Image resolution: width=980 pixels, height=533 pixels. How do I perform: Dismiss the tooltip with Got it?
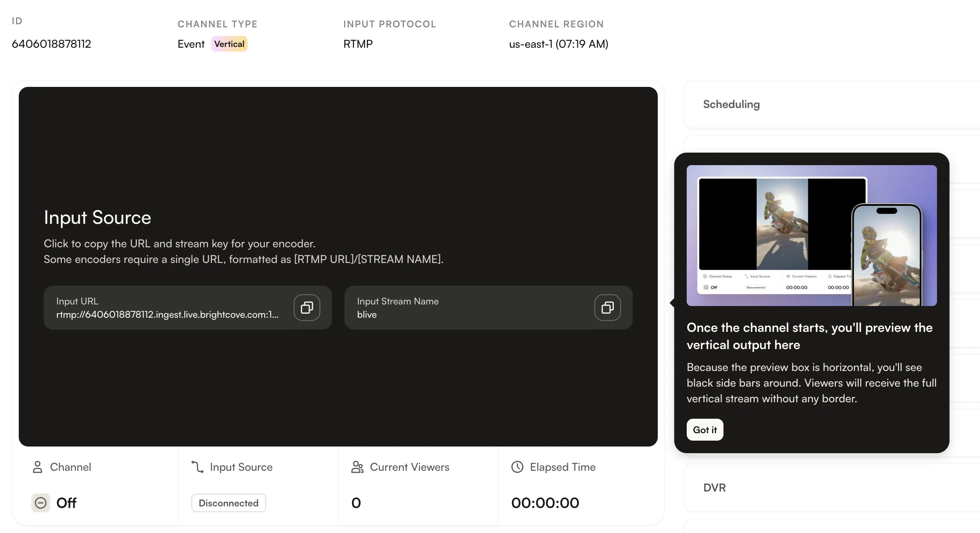tap(705, 430)
